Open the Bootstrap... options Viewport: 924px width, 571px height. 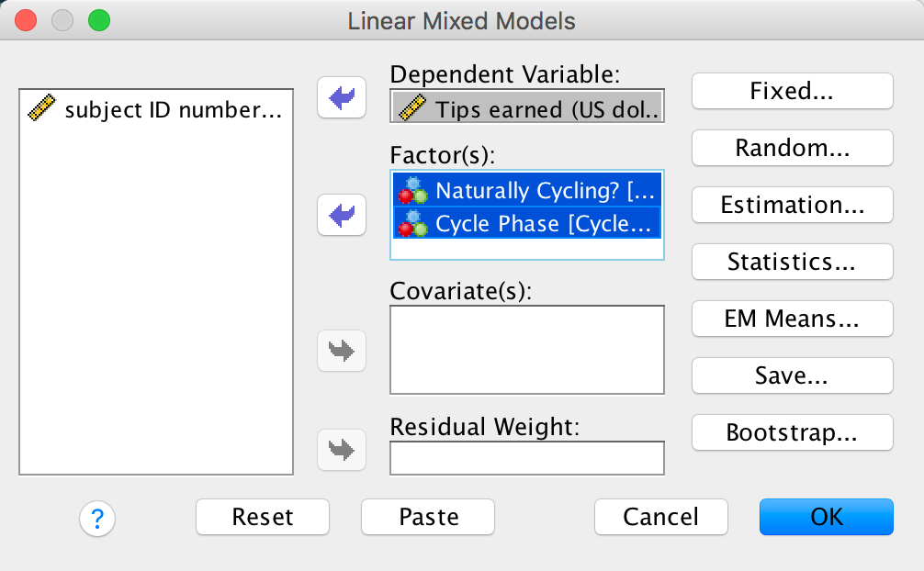[792, 432]
